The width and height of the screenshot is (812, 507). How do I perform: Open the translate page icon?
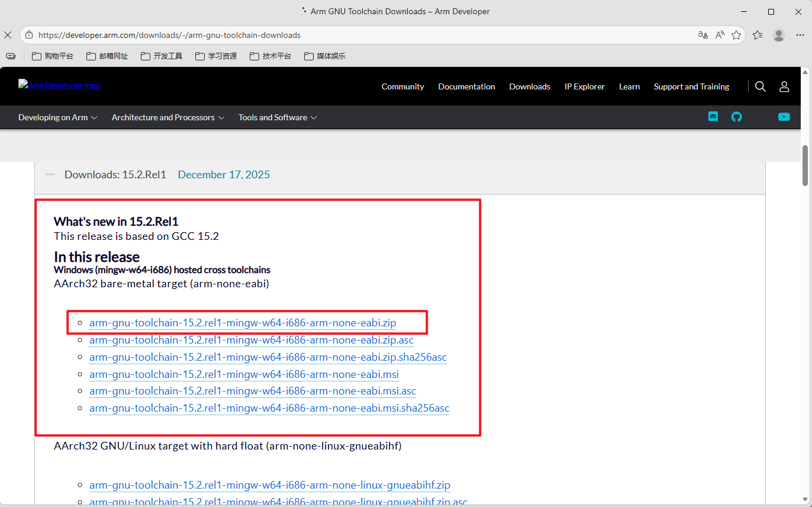point(703,35)
